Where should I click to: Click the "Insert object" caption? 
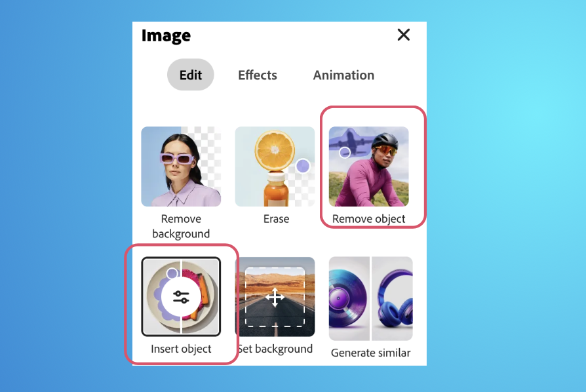click(181, 349)
